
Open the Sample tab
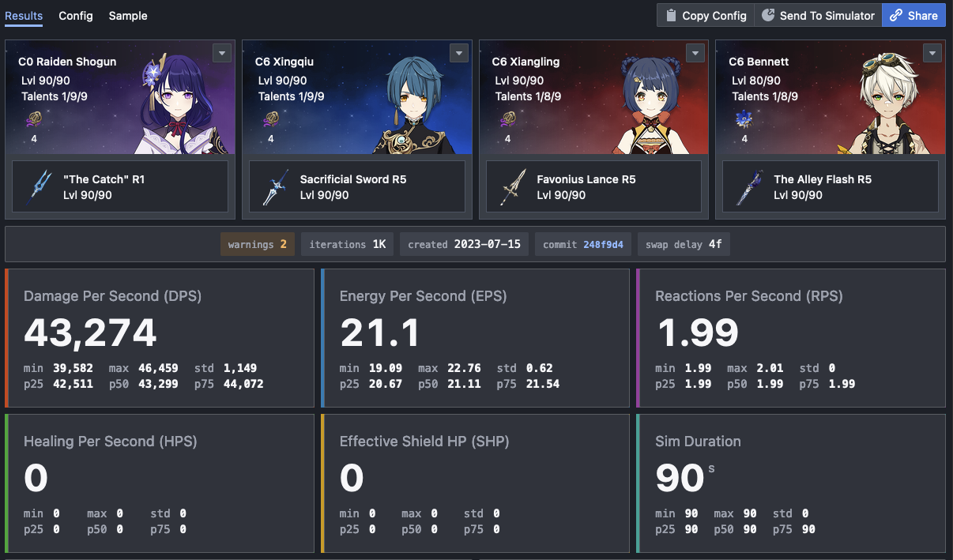pos(128,16)
